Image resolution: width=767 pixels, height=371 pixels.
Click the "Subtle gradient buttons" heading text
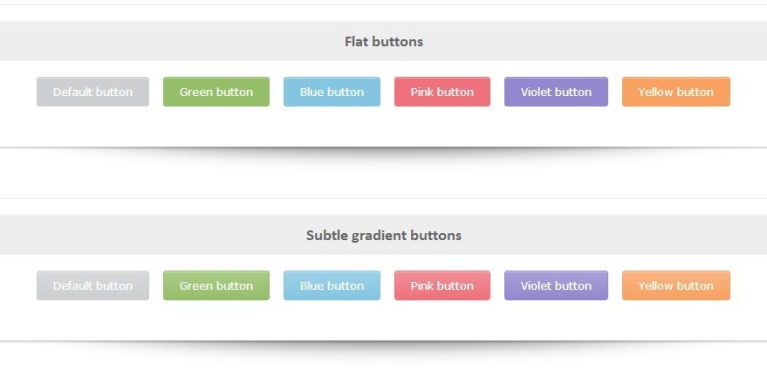(x=384, y=235)
